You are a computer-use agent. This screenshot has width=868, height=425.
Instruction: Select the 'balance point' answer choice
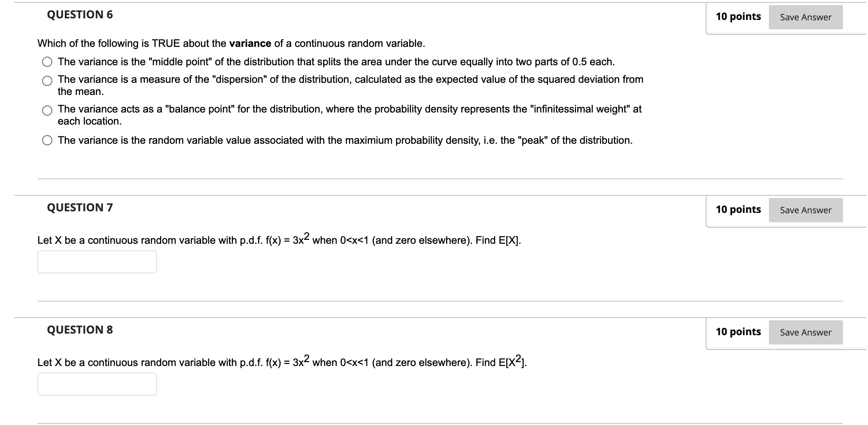point(47,111)
